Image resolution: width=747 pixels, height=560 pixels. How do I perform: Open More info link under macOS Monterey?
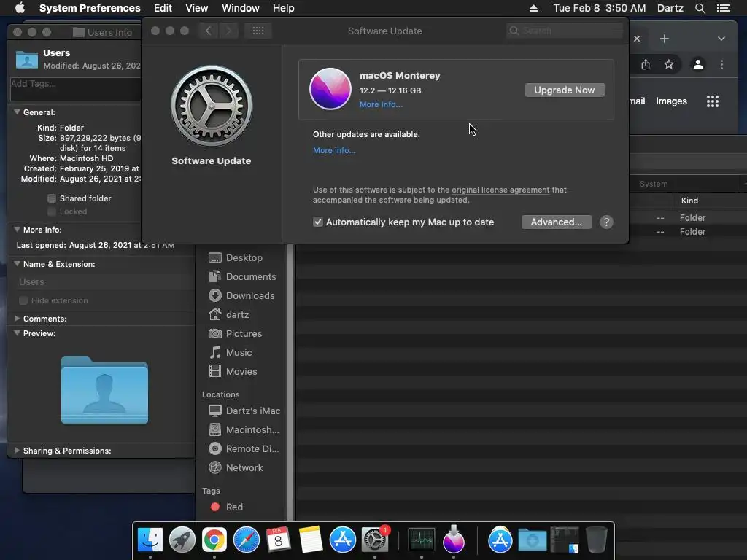381,105
